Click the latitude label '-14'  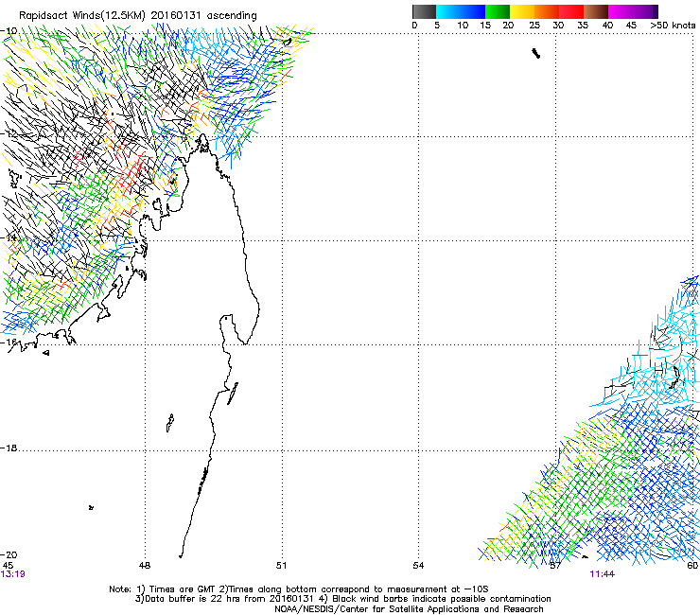pos(9,237)
